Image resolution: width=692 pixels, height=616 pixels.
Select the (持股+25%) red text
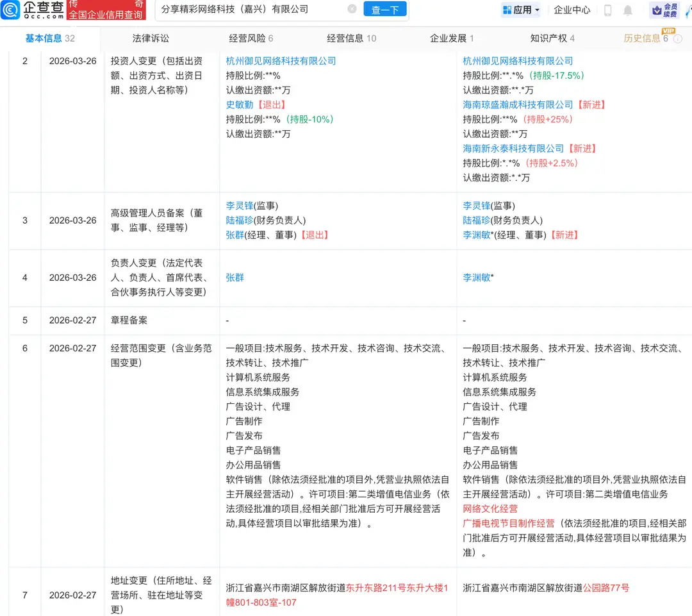point(548,119)
